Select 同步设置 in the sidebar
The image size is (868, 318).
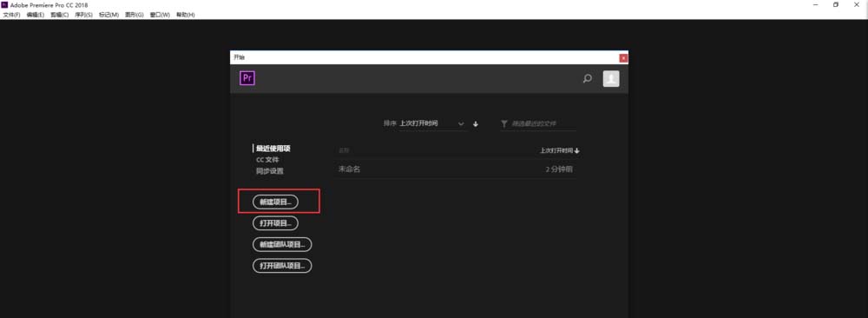(x=270, y=171)
